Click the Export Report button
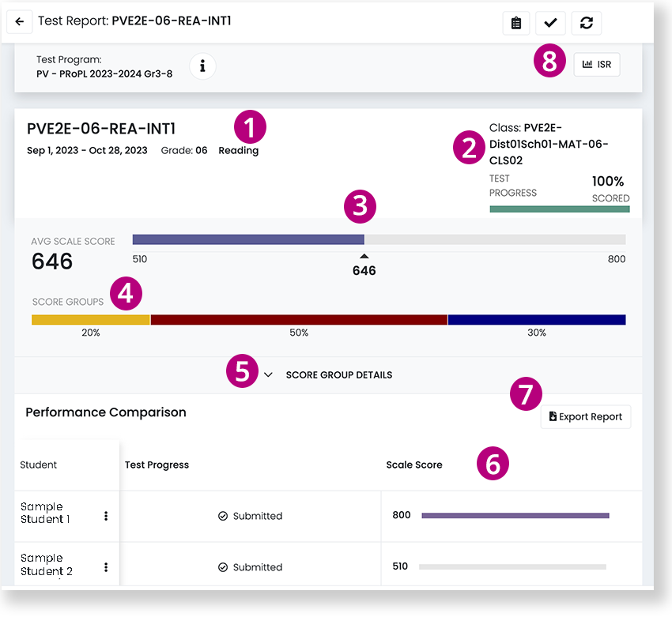 click(586, 416)
